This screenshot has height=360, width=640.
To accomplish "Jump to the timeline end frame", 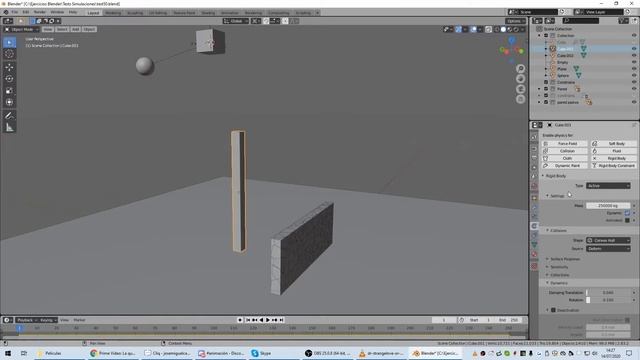I will tap(281, 320).
